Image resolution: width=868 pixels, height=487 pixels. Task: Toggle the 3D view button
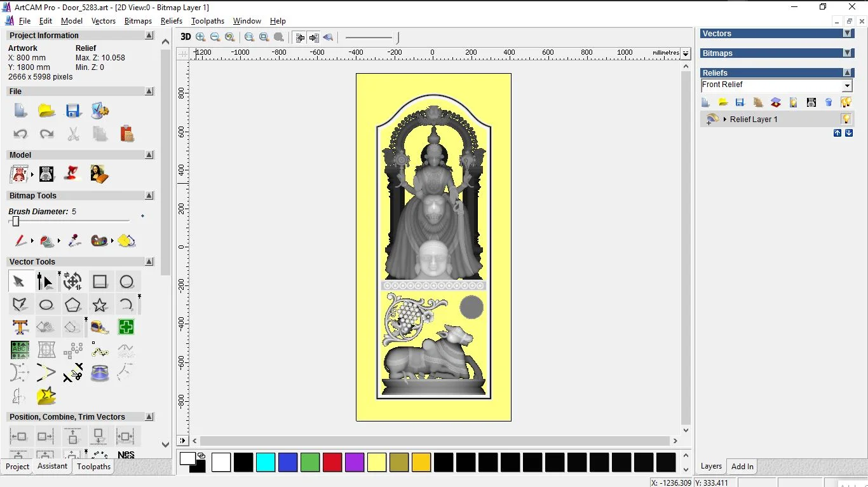click(186, 37)
